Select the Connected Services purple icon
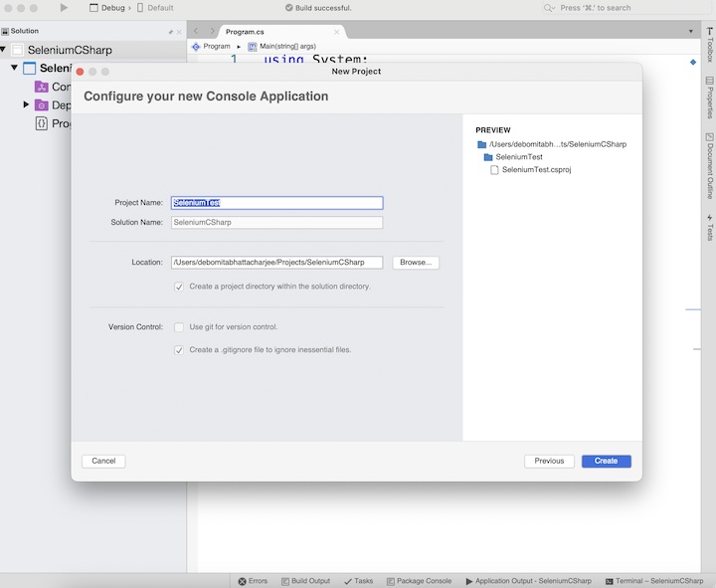716x588 pixels. pyautogui.click(x=42, y=87)
